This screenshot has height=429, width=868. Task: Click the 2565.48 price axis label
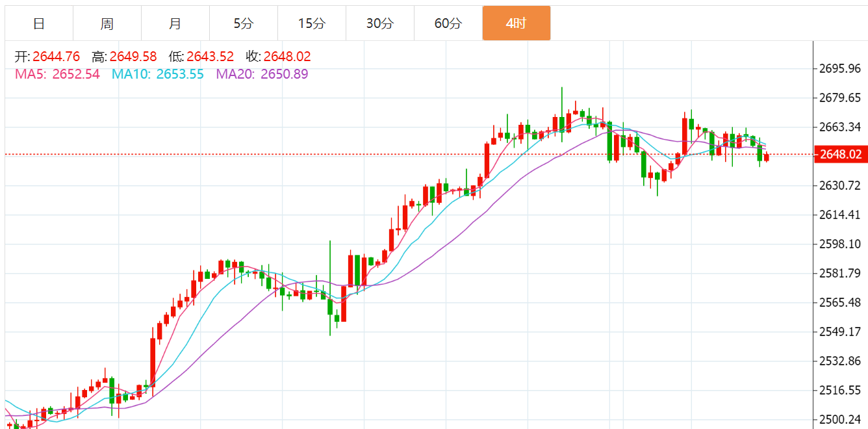(841, 302)
